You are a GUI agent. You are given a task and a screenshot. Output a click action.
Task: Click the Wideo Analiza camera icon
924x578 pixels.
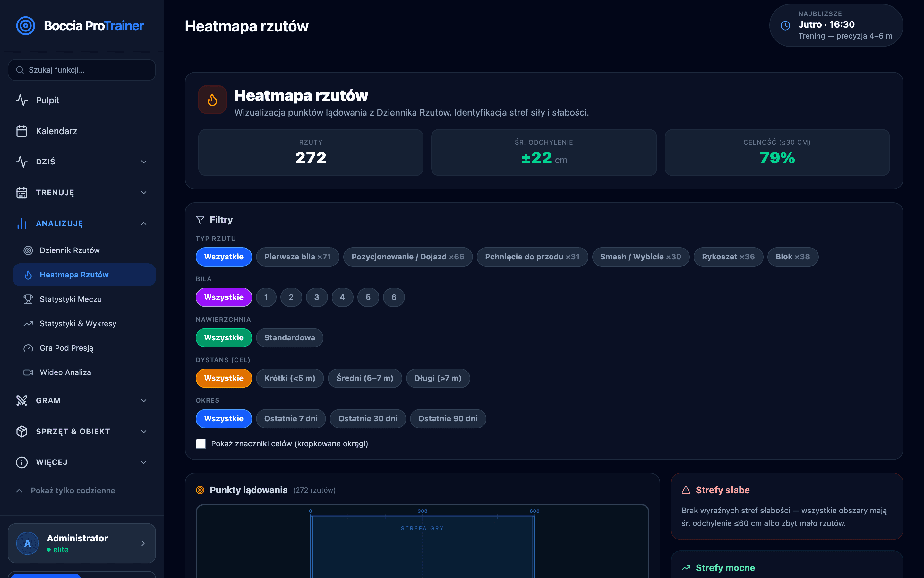(x=28, y=372)
